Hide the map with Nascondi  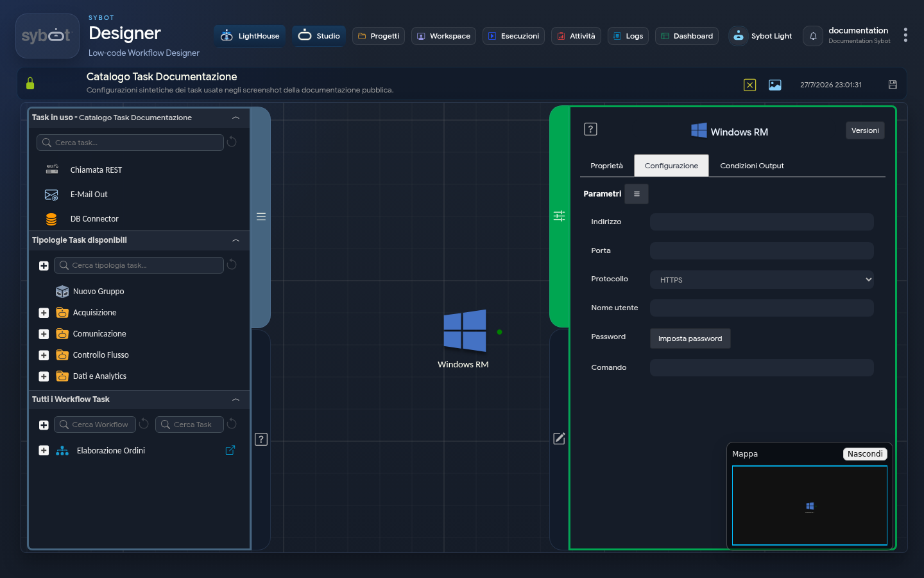coord(865,454)
